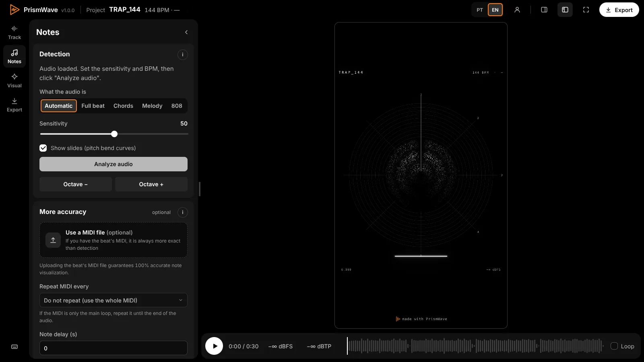Click the 0:00 / 0:30 time readout
Viewport: 644px width, 362px height.
tap(244, 346)
